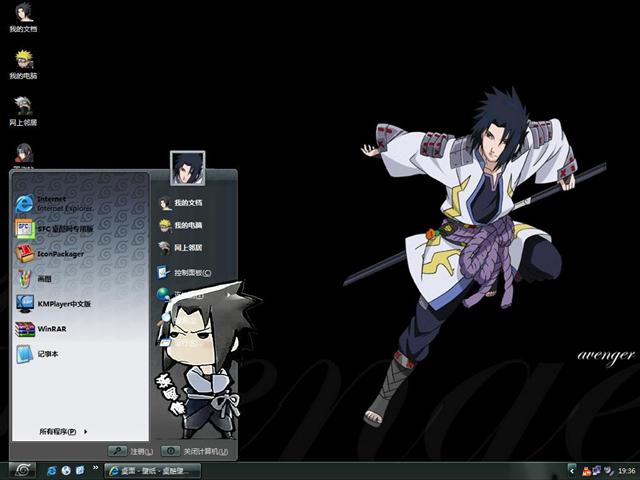This screenshot has height=480, width=640.
Task: Launch Internet Explorer from Start menu
Action: pyautogui.click(x=54, y=203)
